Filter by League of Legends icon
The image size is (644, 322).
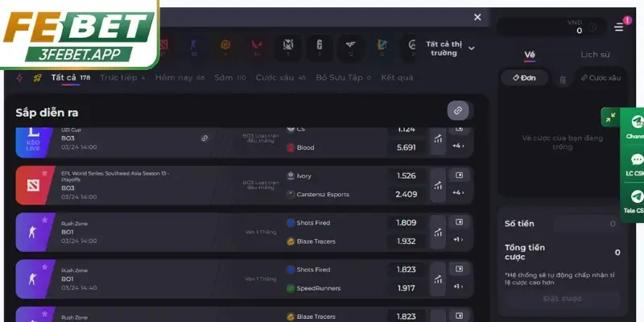click(382, 47)
